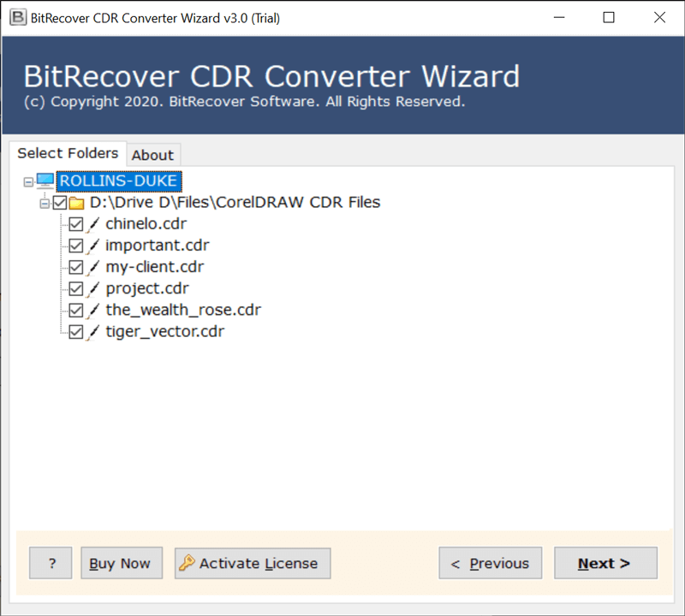Collapse the D:\Drive D folder node
685x616 pixels.
pos(45,203)
